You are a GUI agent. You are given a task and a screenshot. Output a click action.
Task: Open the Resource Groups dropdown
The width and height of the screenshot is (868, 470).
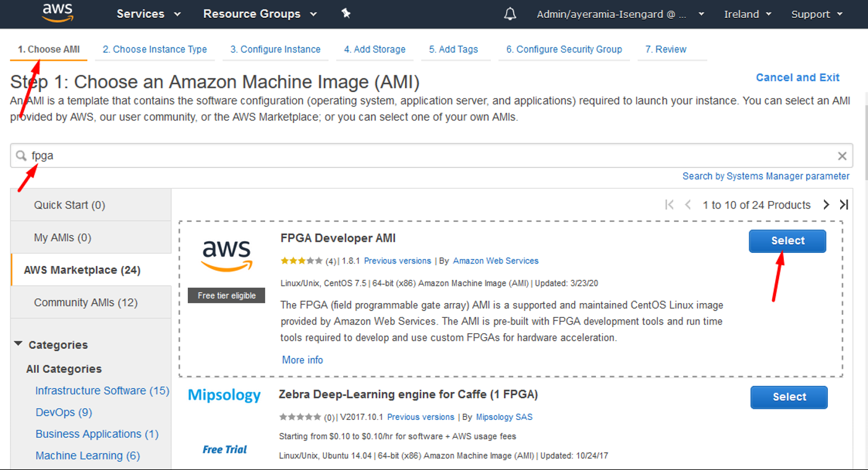coord(260,14)
